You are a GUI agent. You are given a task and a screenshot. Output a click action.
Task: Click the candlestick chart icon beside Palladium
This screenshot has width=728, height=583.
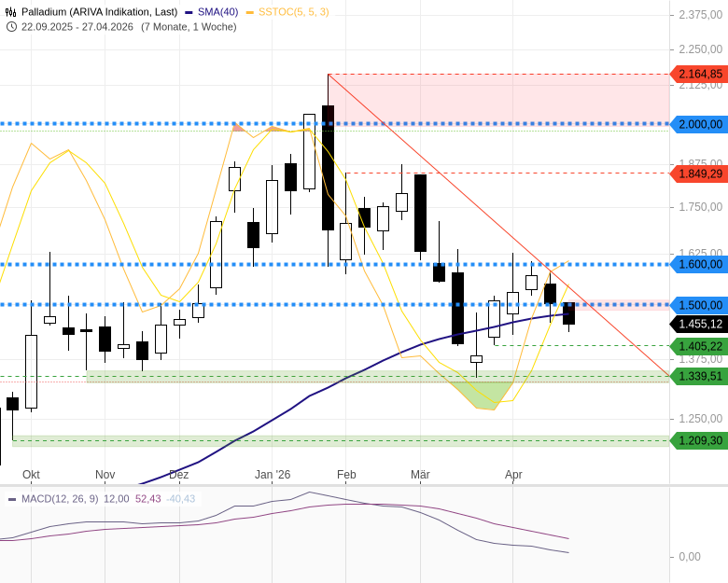click(x=11, y=12)
